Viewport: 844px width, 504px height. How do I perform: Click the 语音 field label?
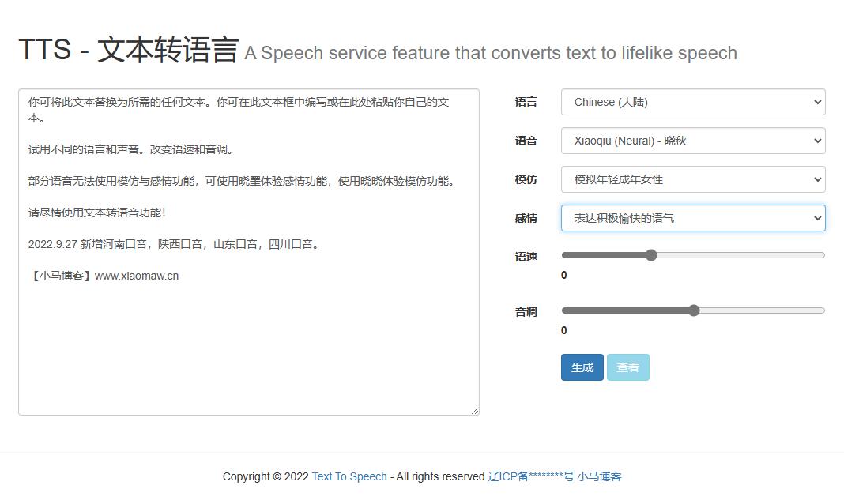coord(526,141)
